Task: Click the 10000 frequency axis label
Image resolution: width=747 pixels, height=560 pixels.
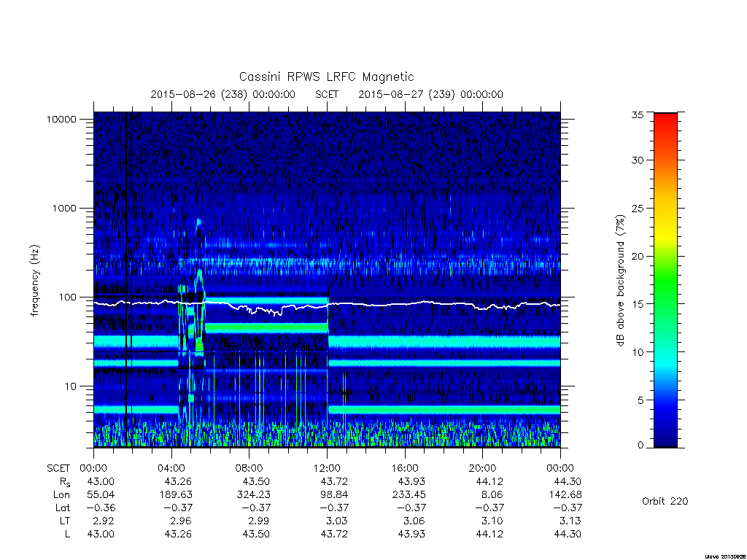Action: pyautogui.click(x=61, y=119)
